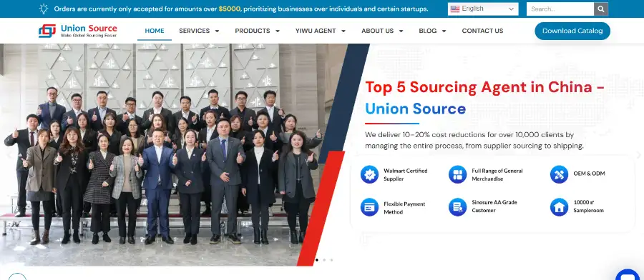Click the search magnifier button

coord(601,9)
